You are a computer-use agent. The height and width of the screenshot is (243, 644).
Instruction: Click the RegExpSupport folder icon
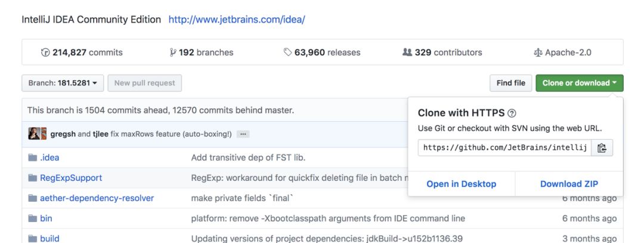(33, 178)
